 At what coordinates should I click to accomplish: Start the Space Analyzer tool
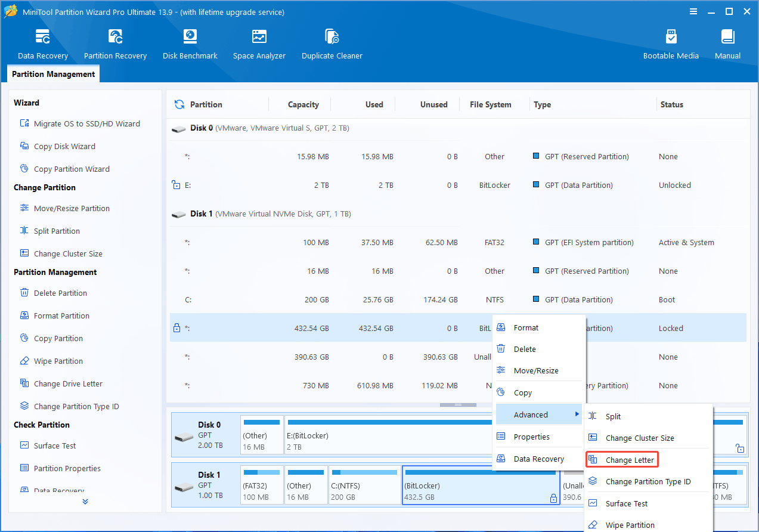(259, 44)
